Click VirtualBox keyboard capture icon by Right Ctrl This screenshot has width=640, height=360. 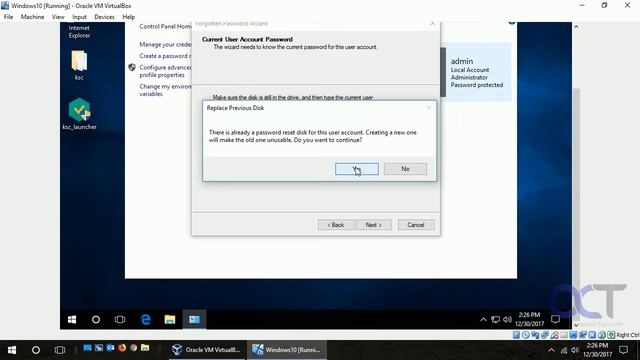click(x=611, y=335)
